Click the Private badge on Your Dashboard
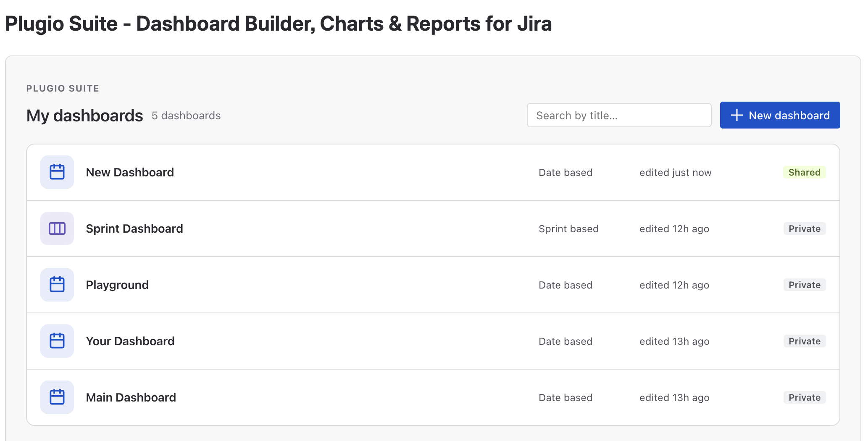Screen dimensions: 868x441 tap(805, 341)
